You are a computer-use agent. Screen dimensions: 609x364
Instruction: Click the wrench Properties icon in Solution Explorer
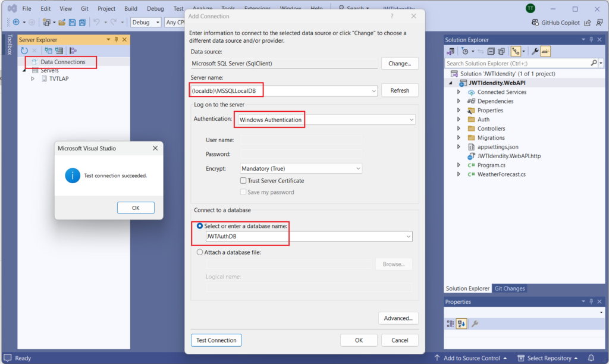pyautogui.click(x=535, y=51)
